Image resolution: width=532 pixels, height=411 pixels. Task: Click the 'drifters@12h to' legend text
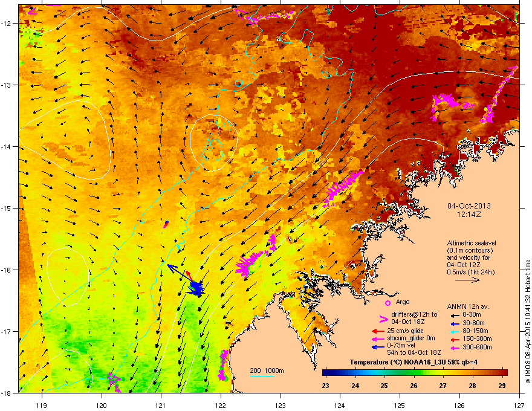414,314
